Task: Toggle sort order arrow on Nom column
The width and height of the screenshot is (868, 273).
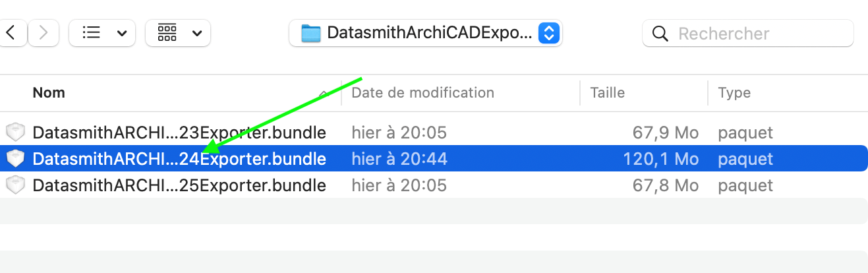Action: (x=324, y=94)
